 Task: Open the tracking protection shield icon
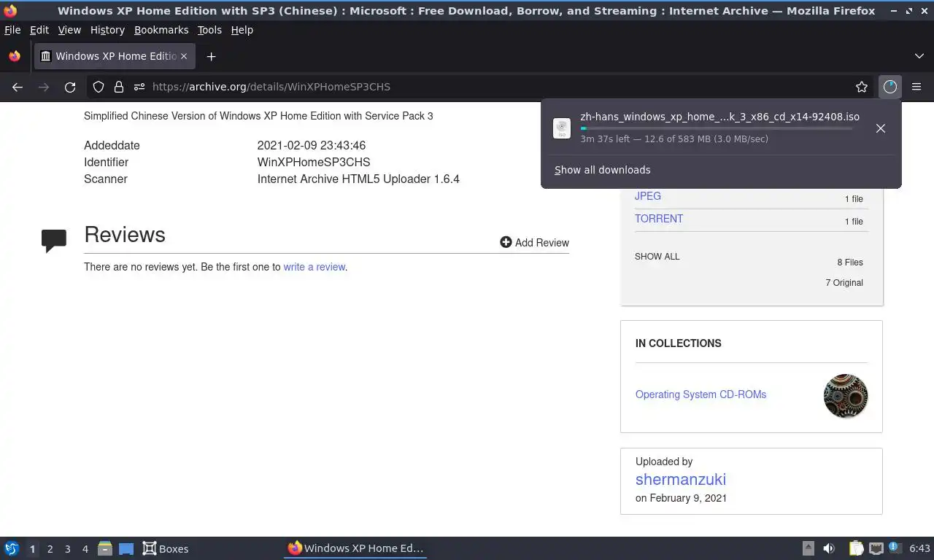click(x=99, y=87)
